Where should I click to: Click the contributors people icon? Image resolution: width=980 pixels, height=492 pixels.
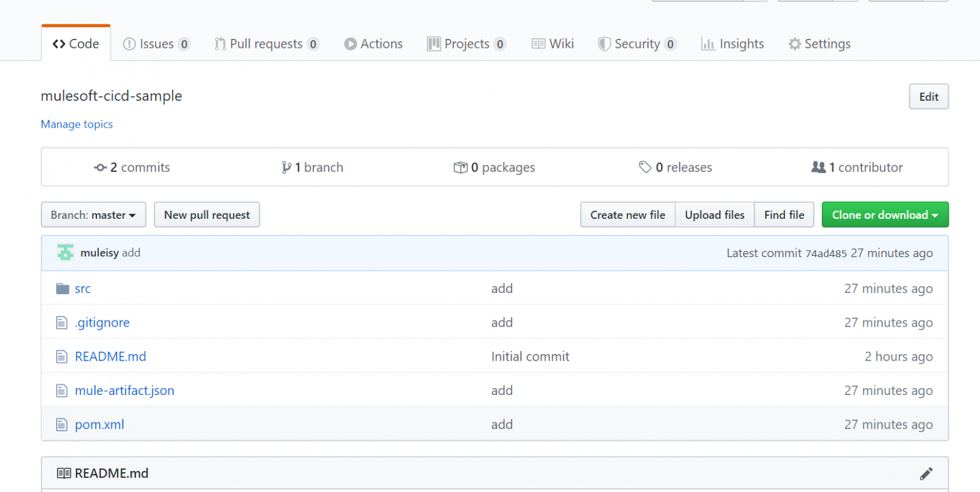click(x=819, y=167)
